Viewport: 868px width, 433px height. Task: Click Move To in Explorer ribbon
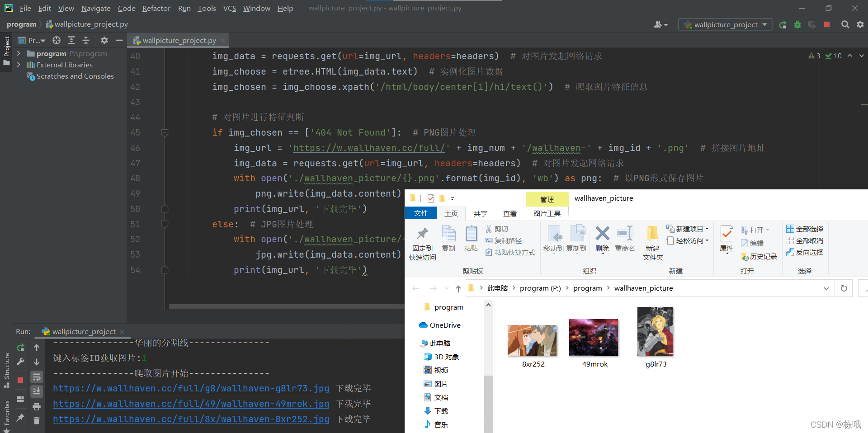tap(553, 239)
